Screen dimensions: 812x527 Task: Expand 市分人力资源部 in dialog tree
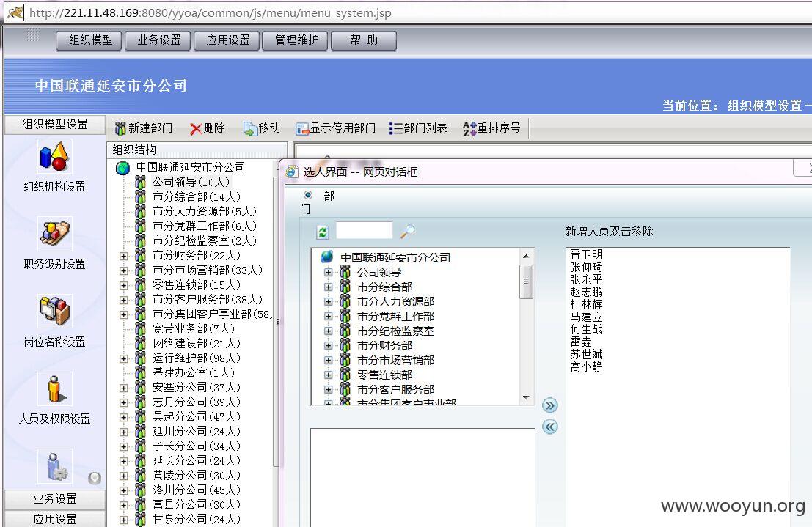coord(328,301)
